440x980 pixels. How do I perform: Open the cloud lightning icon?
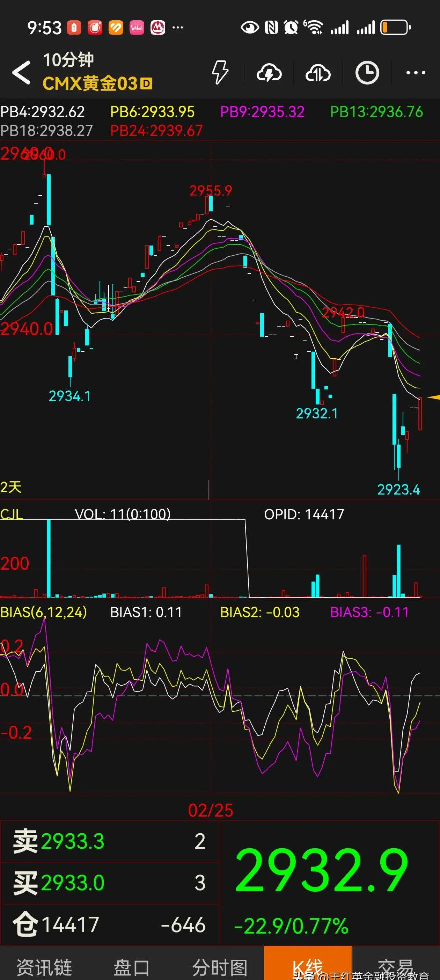click(269, 73)
